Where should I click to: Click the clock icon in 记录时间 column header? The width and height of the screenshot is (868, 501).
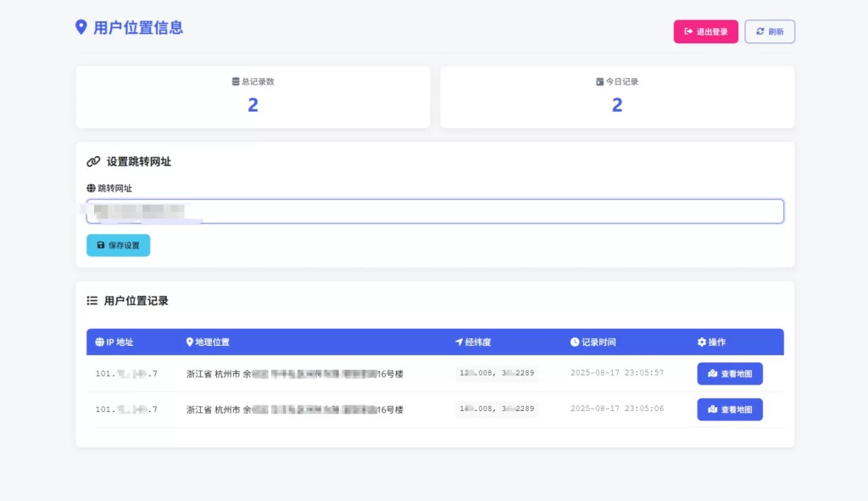point(573,342)
